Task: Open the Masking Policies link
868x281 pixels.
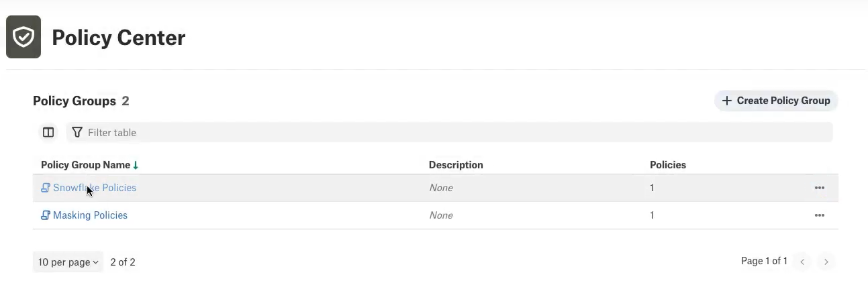Action: click(90, 215)
